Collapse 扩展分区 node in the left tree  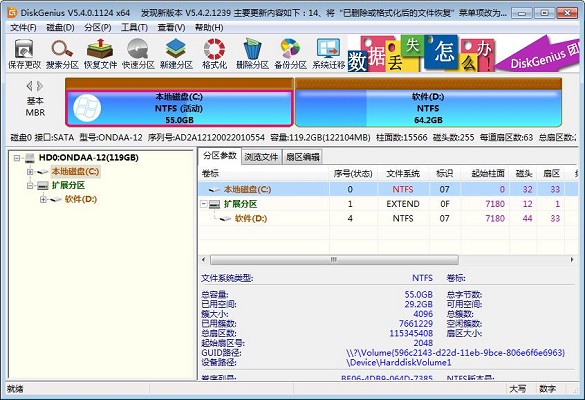(30, 185)
